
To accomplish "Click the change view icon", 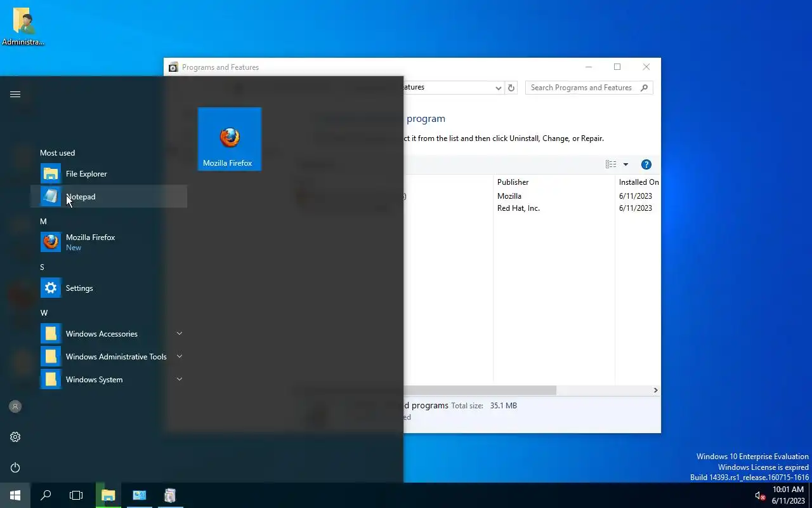I will tap(611, 164).
